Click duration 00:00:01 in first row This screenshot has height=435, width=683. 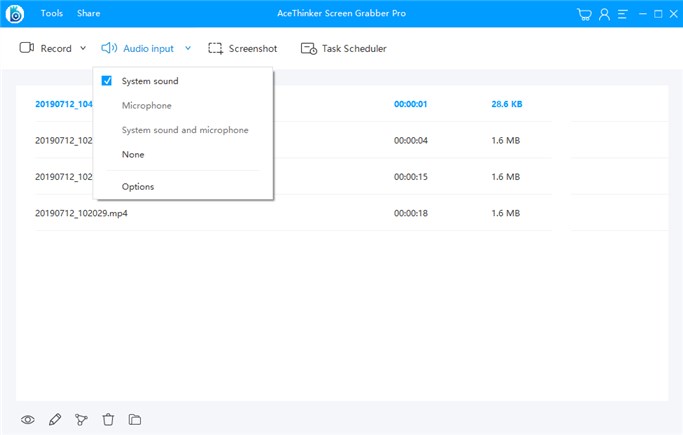[410, 104]
